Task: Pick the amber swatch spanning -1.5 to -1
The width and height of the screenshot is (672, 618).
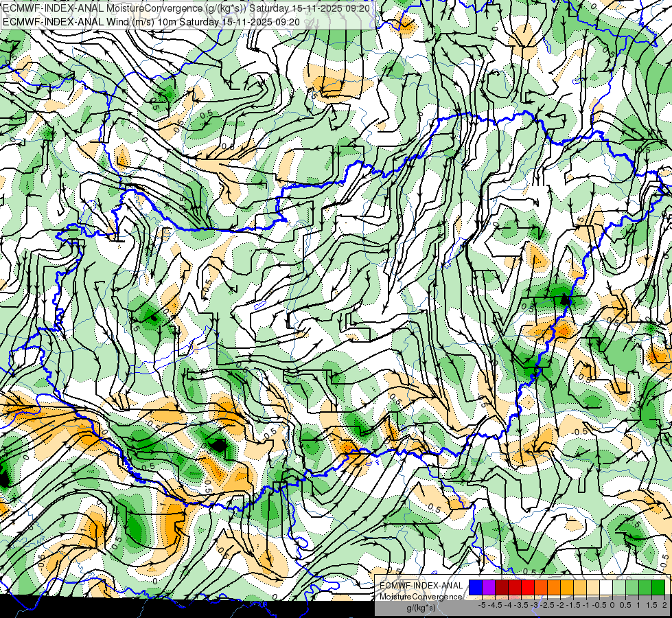Action: coord(567,588)
